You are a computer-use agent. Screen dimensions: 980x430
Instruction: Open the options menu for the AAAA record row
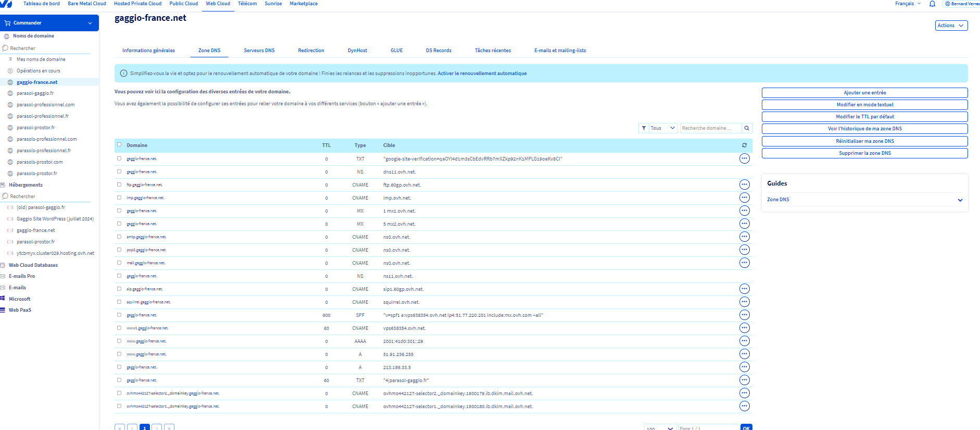pos(744,341)
